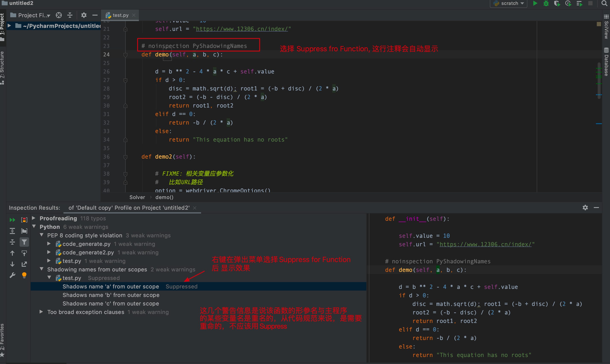This screenshot has height=364, width=610.
Task: Toggle autoscroll to source
Action: pos(24,253)
